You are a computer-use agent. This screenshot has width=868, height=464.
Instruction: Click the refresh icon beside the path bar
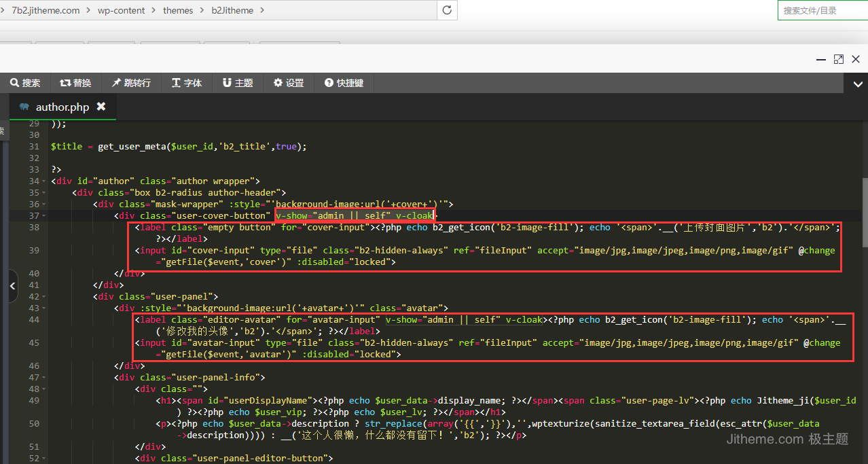click(x=447, y=10)
